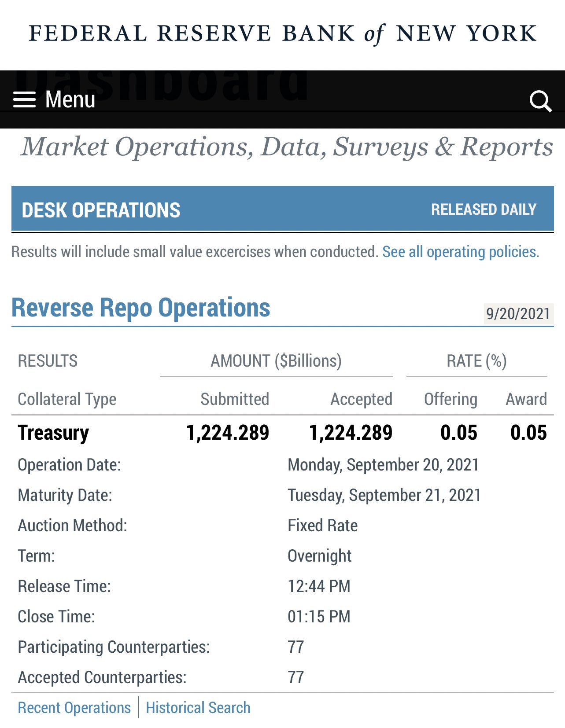Click the AMOUNT ($Billions) group header
The image size is (565, 728).
pos(276,361)
